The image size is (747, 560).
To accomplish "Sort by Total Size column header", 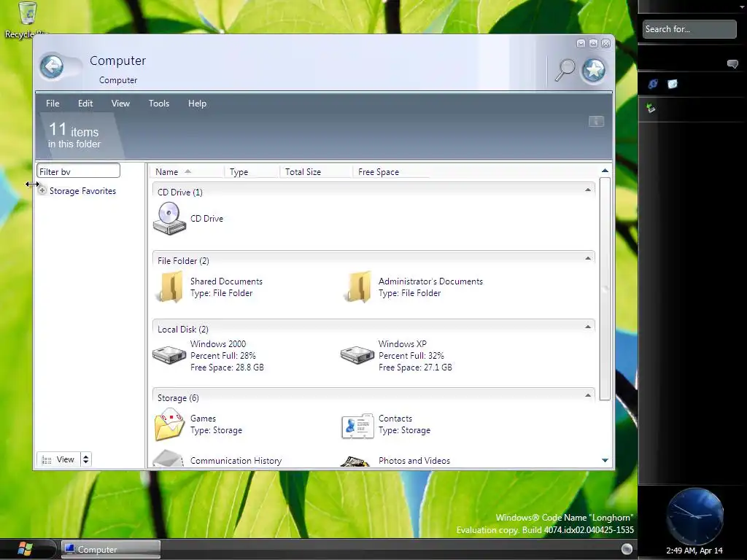I will click(x=315, y=172).
